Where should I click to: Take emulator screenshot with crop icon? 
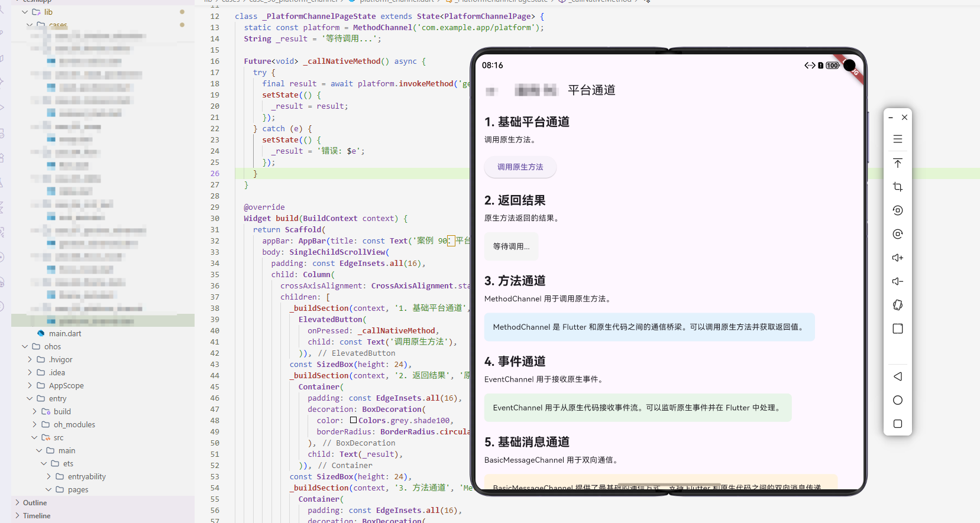(x=897, y=187)
